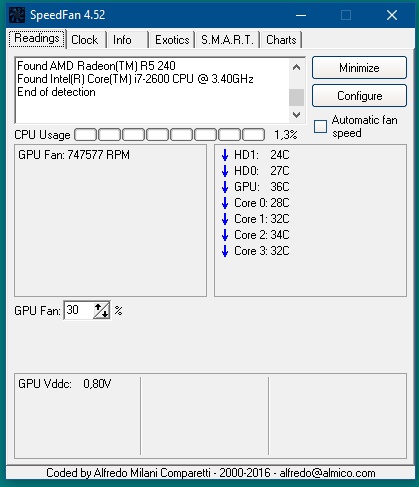Open the S.M.A.R.T. tab
419x487 pixels.
(227, 40)
